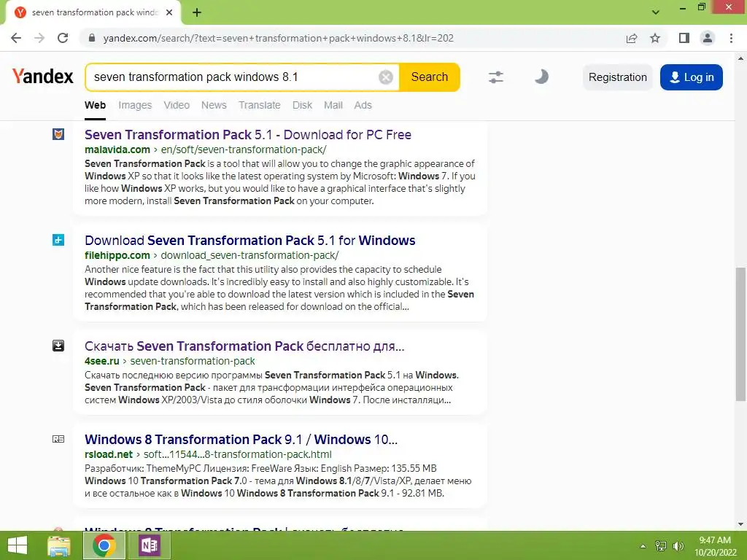Click the 4see.ru site link
This screenshot has height=560, width=747.
(102, 361)
